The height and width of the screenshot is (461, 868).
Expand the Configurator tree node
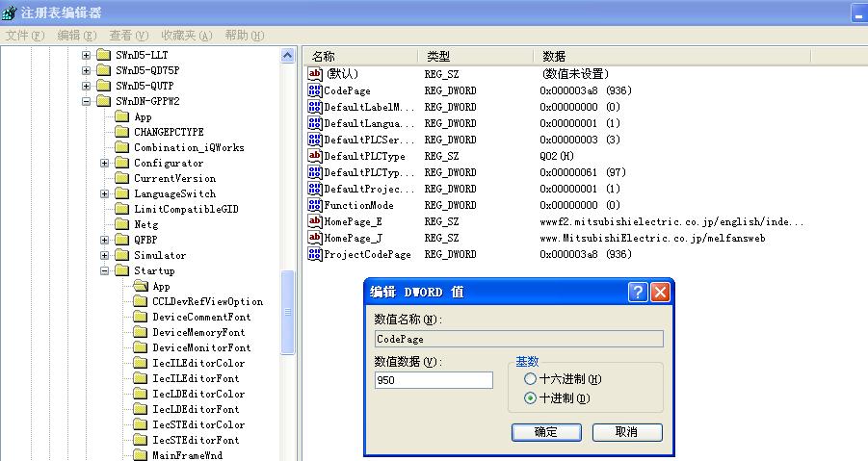[105, 164]
